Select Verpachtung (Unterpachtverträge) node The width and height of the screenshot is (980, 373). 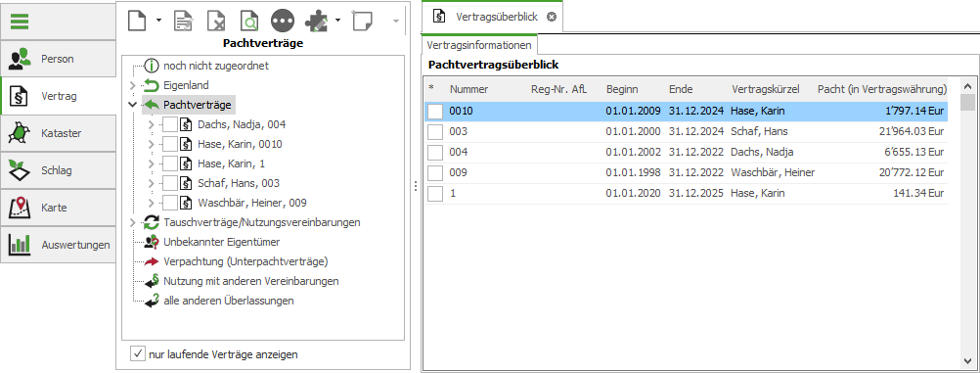[x=245, y=261]
